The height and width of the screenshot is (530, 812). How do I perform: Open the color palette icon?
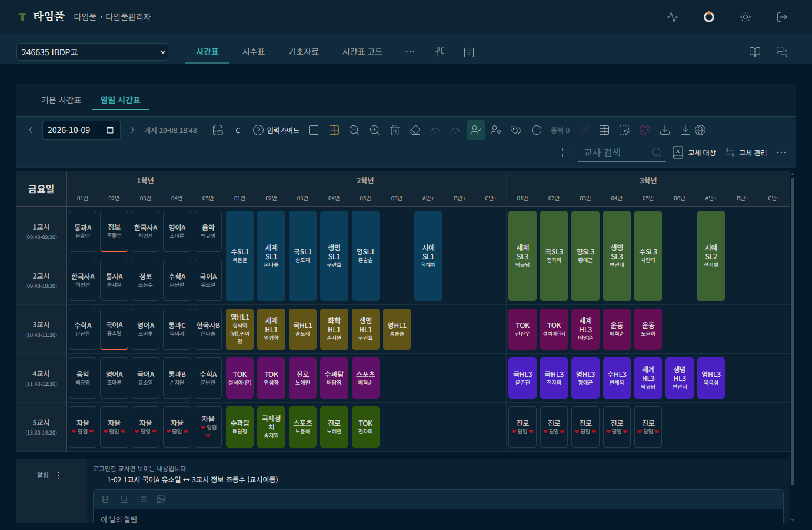coord(645,130)
